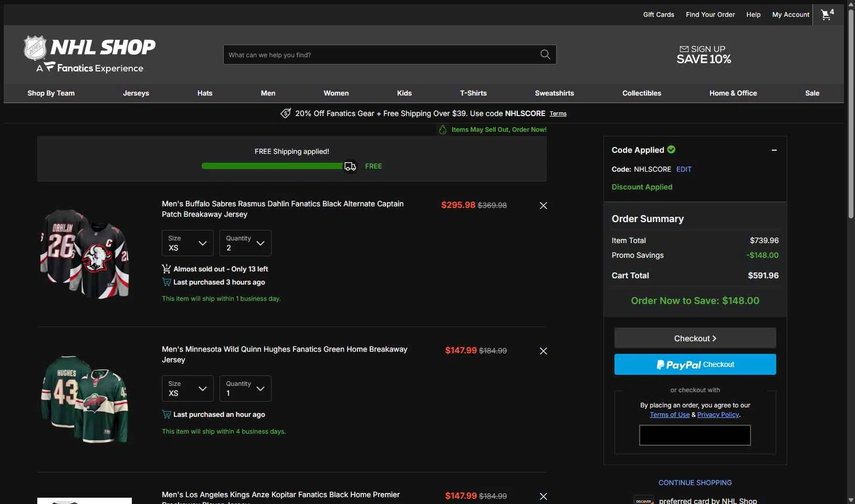855x504 pixels.
Task: Open quantity dropdown for Sabres jersey
Action: (245, 243)
